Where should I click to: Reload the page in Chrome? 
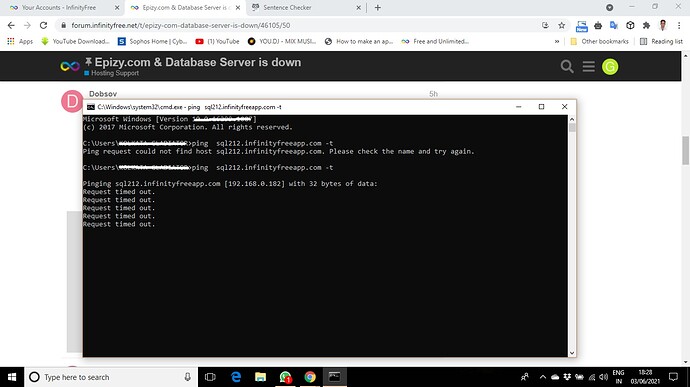tap(43, 26)
